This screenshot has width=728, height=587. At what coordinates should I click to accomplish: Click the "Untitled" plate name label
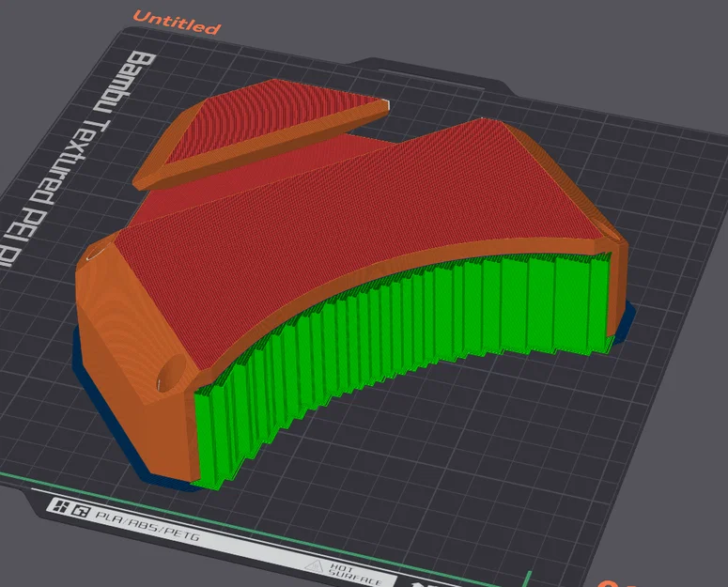(177, 23)
